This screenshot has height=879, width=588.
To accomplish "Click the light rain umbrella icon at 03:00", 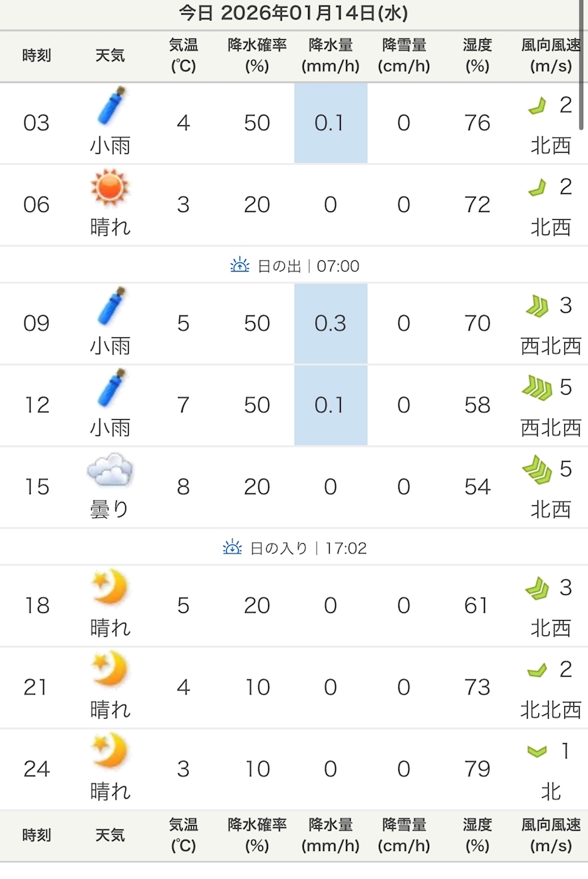I will [x=111, y=108].
